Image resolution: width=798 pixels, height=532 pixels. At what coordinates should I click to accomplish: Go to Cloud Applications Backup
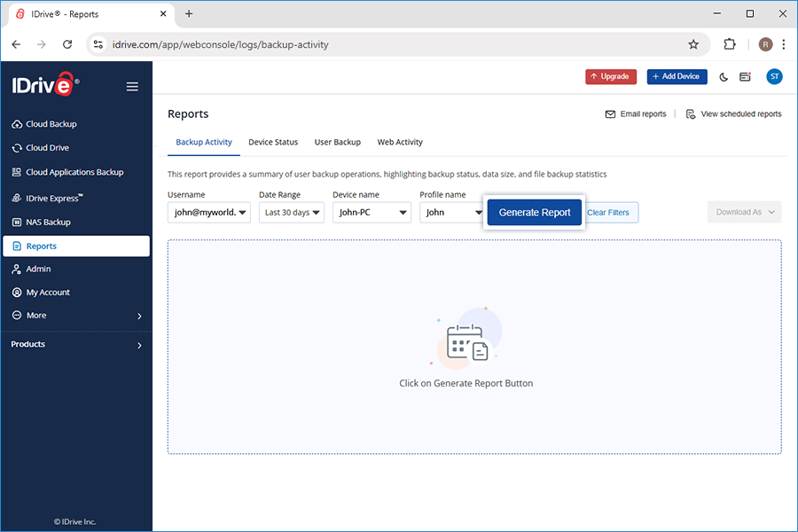pos(67,172)
